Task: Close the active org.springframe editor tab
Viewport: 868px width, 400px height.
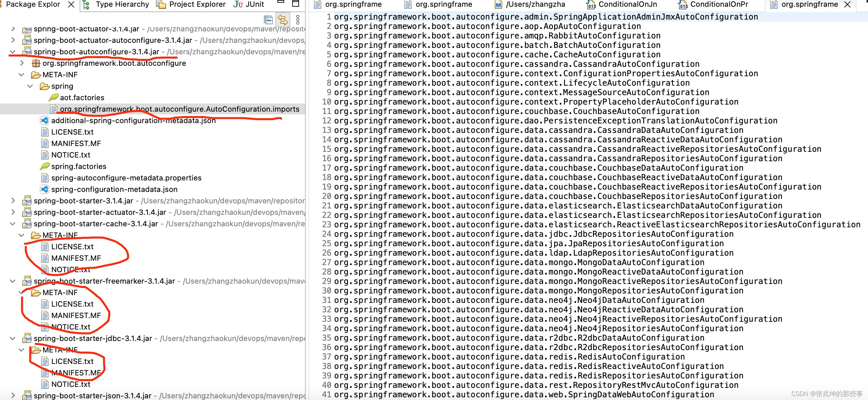Action: 847,4
